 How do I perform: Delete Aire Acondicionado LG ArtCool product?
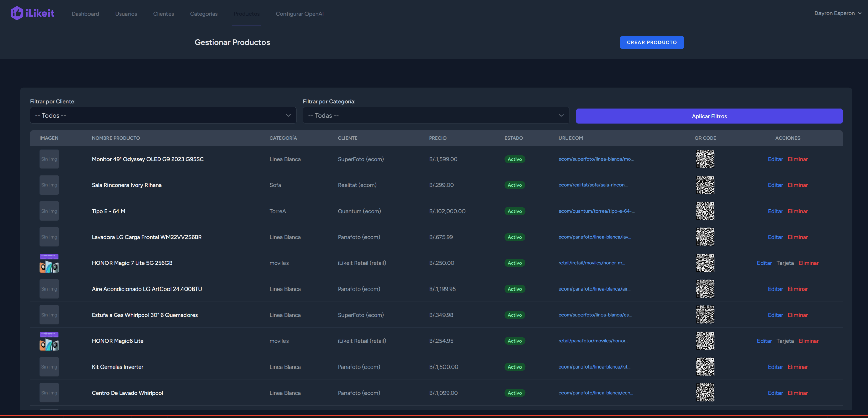pos(797,289)
